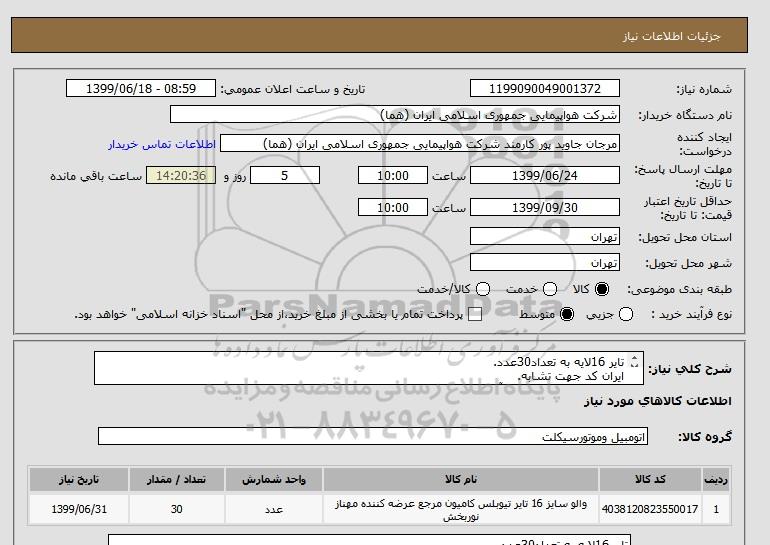Click the truck tubeless tire item name cell
This screenshot has height=545, width=770.
pos(461,509)
